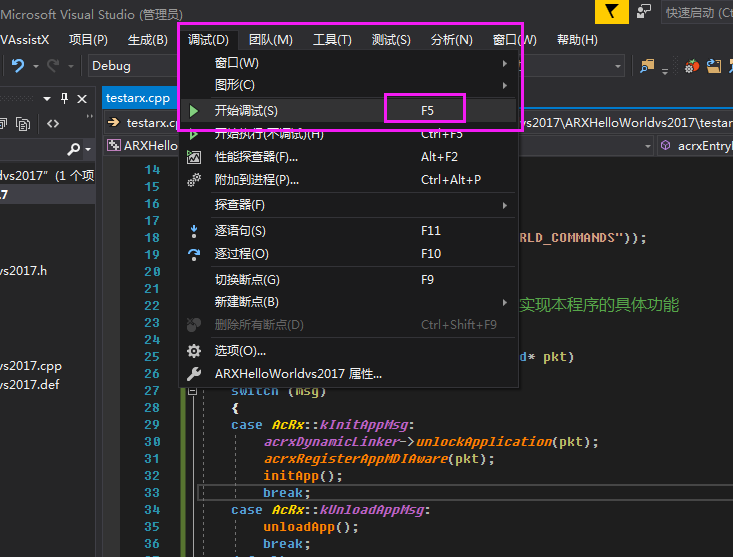Click on unloadApp(); code line
The image size is (733, 557).
point(311,527)
